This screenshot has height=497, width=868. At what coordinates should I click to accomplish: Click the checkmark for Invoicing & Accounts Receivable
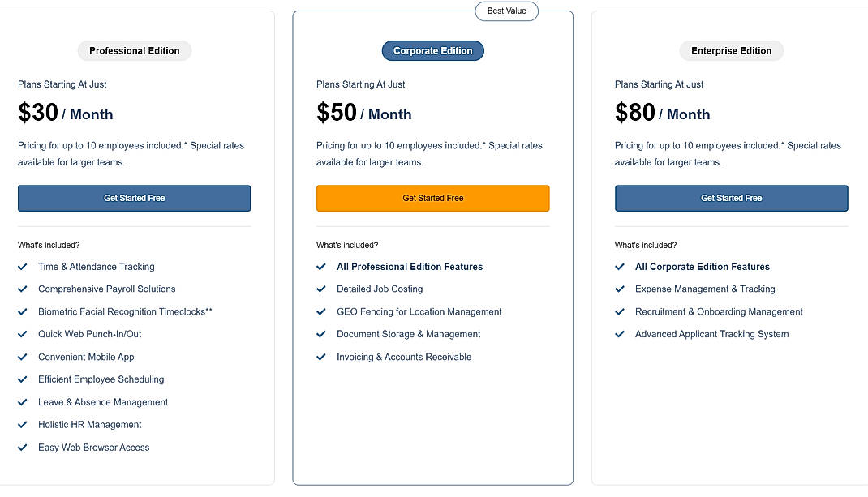(321, 358)
